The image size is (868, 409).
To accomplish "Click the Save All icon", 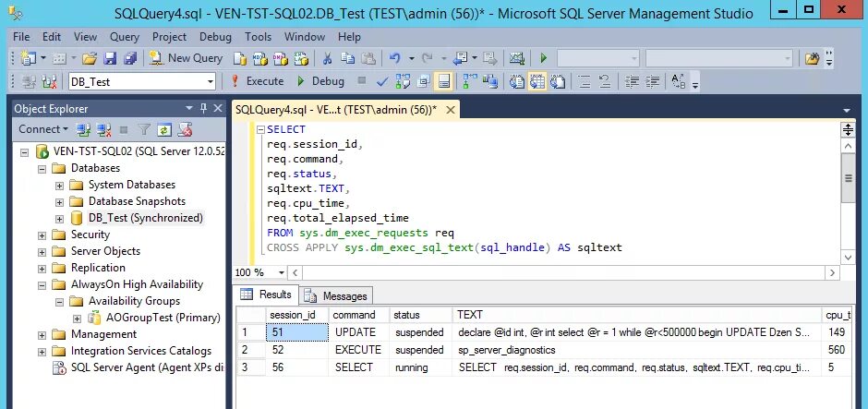I will [130, 58].
